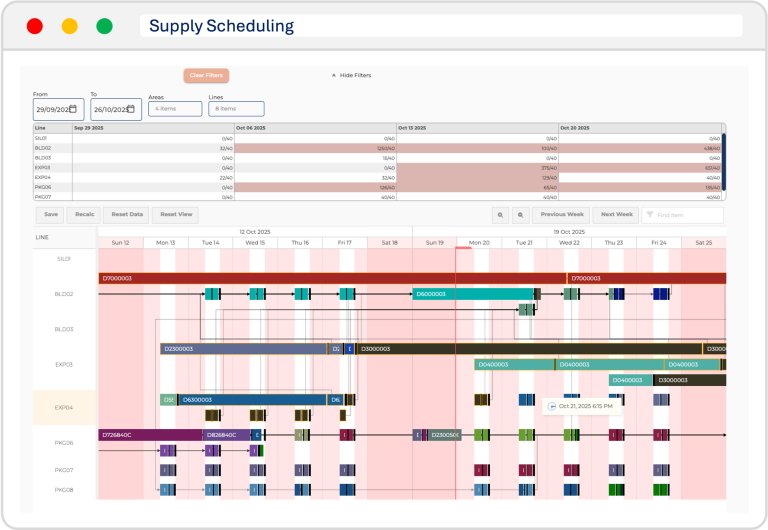The image size is (768, 530).
Task: Click the green window control dot
Action: 104,27
